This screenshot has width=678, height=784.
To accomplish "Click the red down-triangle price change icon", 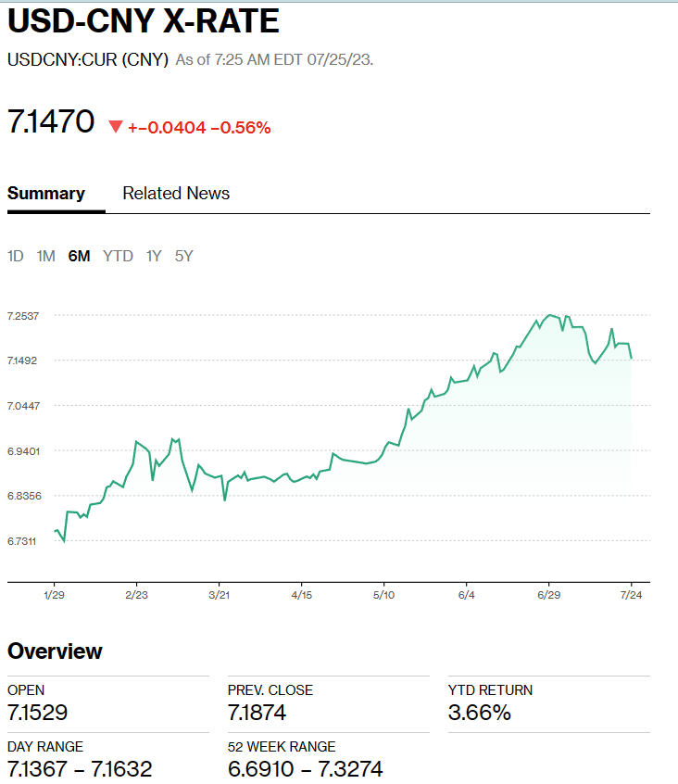I will [116, 127].
